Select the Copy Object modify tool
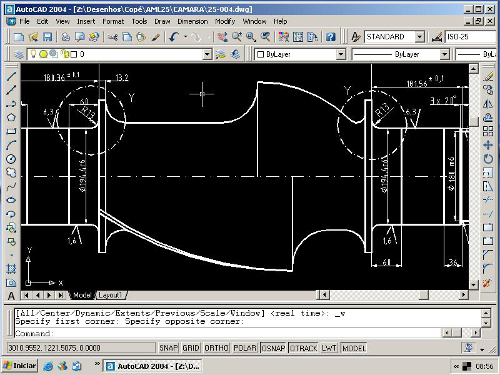500x375 pixels. coord(488,90)
